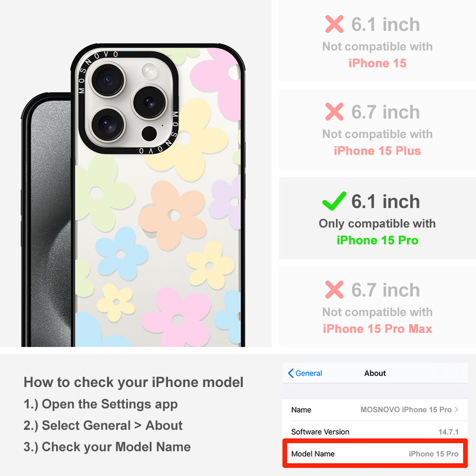Image resolution: width=476 pixels, height=476 pixels.
Task: Click the top-left camera lens
Action: pos(107,80)
